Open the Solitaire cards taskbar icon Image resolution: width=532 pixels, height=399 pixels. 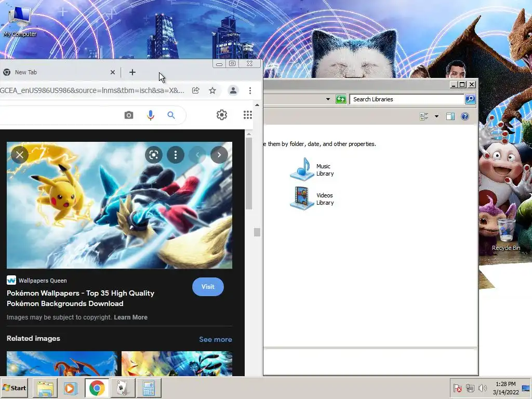pos(123,388)
